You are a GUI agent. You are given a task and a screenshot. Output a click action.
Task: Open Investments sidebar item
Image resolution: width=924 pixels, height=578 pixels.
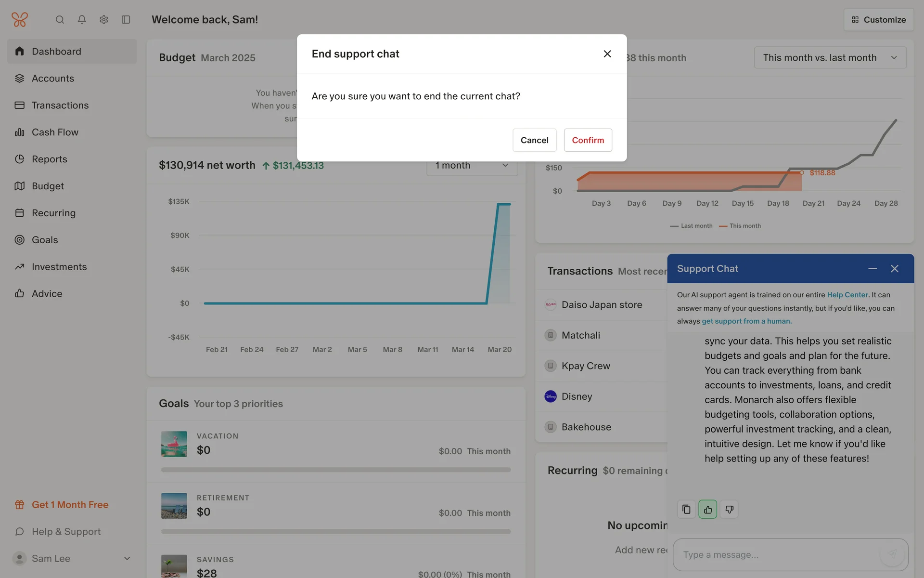[x=59, y=267]
